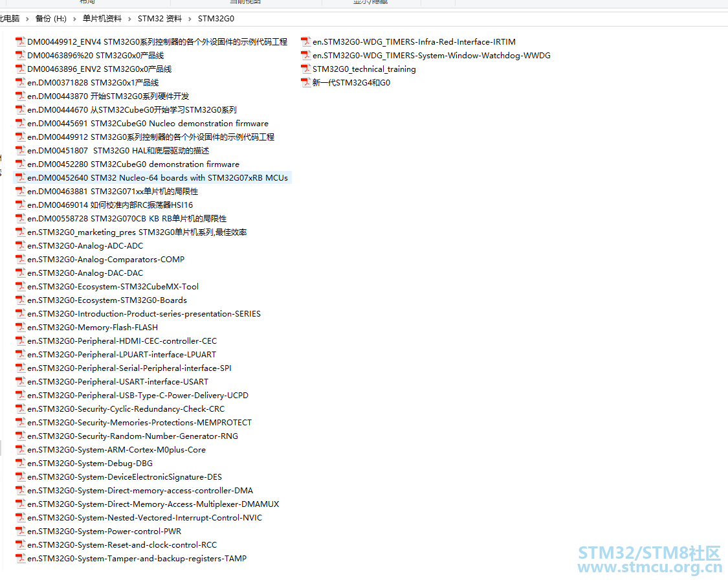Select file en.STM32G0-Introduction-Product-series-presentation-SERIES
This screenshot has height=582, width=728.
point(138,313)
